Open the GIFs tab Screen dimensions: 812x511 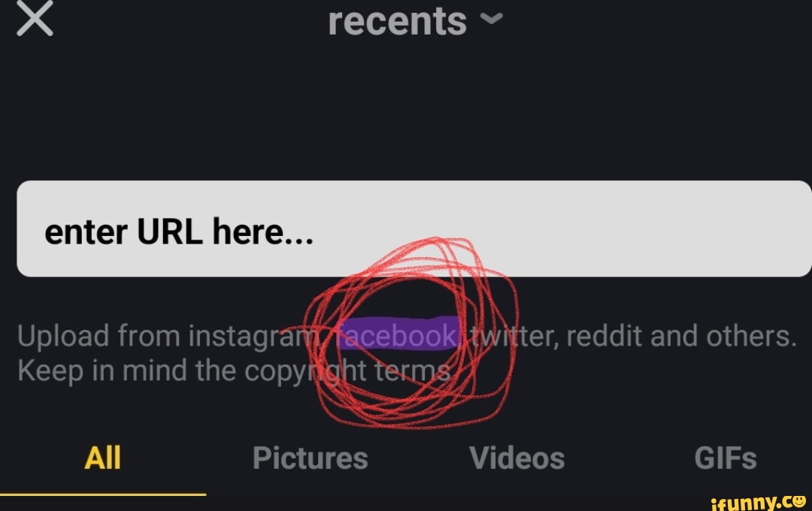click(x=725, y=458)
